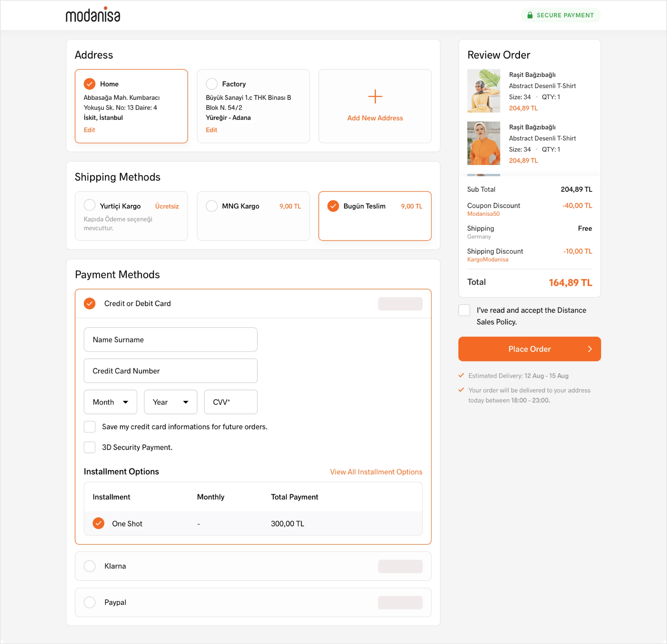Click the Credit or Debit Card logo placeholder
Screen dimensions: 667x644
400,304
